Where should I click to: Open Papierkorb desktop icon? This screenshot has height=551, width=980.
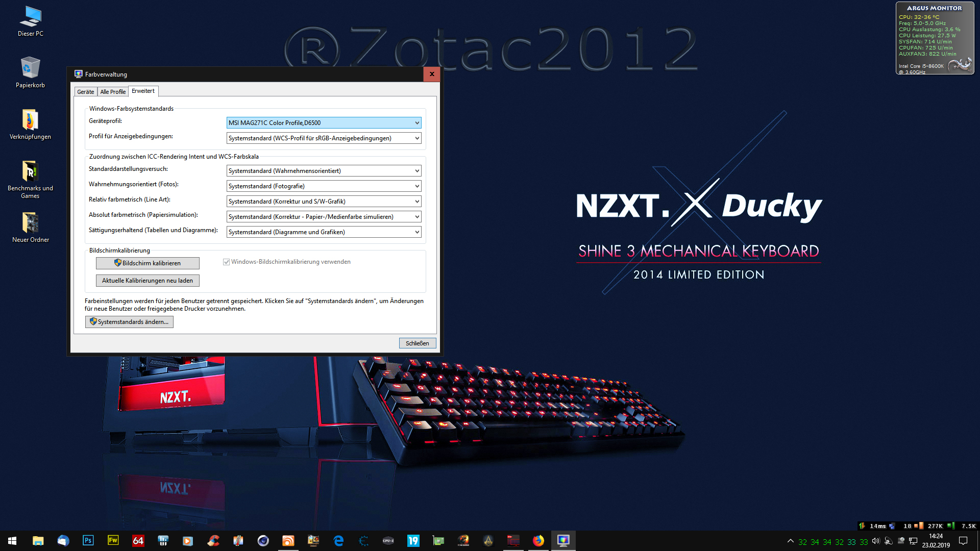pyautogui.click(x=30, y=72)
